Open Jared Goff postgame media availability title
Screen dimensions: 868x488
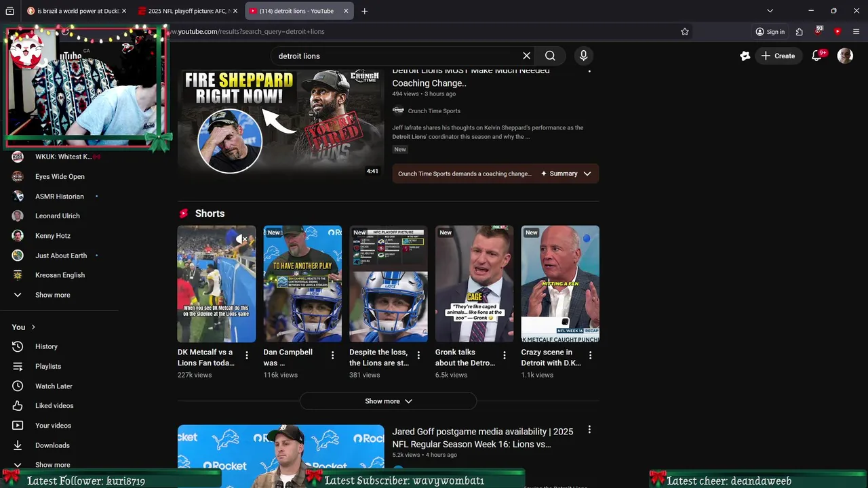483,438
